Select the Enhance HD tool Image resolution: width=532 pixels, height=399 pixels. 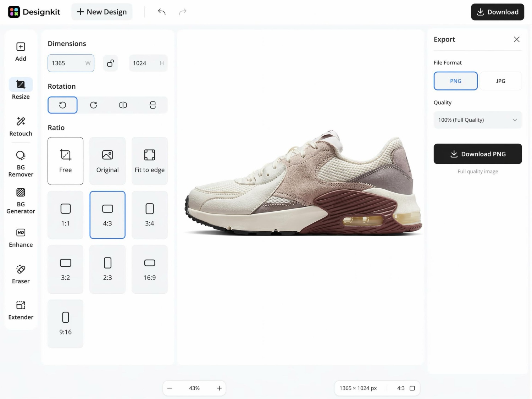click(21, 238)
